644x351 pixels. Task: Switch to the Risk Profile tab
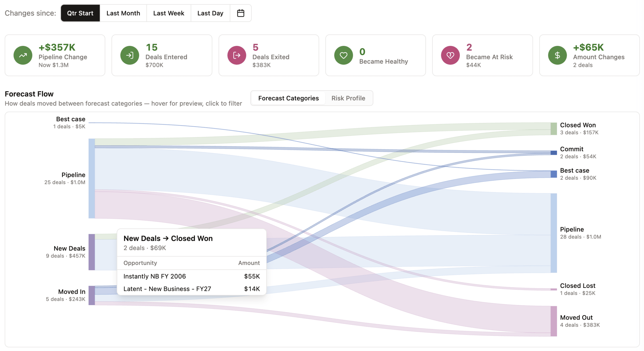pyautogui.click(x=348, y=98)
